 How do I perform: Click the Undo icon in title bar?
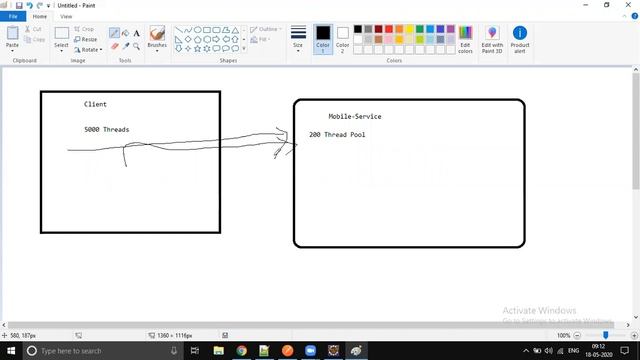point(29,5)
